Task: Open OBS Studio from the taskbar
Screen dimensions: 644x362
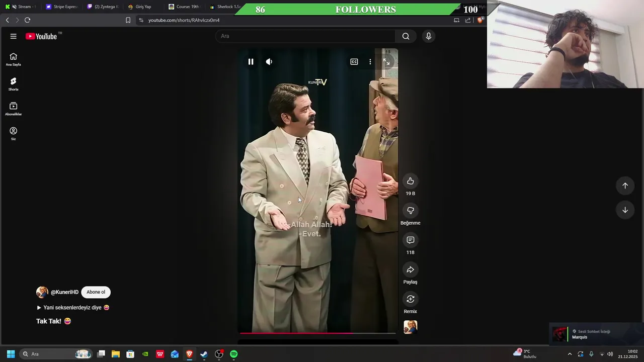Action: (x=219, y=354)
